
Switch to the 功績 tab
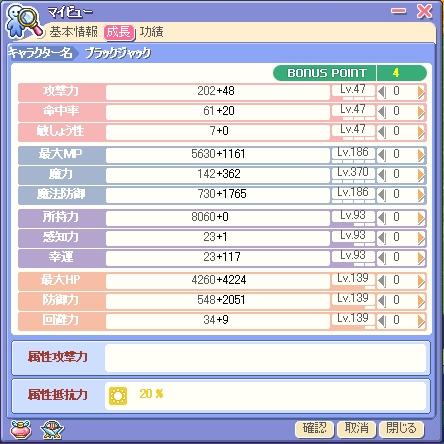pos(152,32)
